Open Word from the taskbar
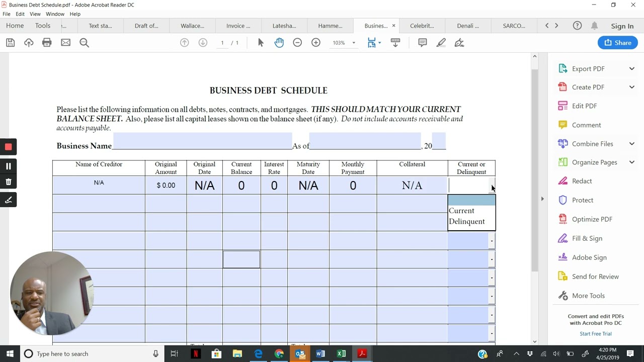Screen dimensions: 644x362 tap(320, 354)
